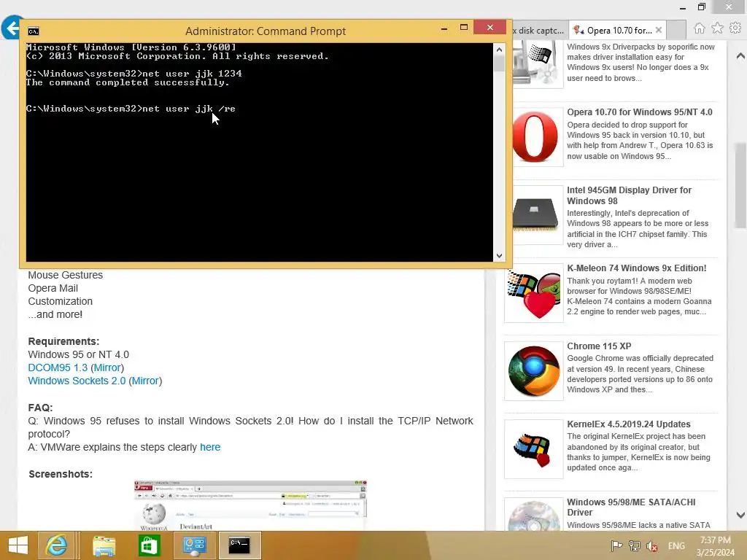Follow the Windows Sockets 2.0 link

(x=77, y=381)
